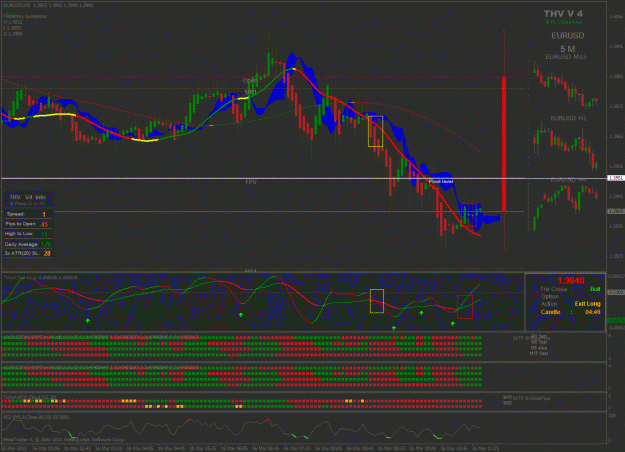
Task: Click the green By Cobraforex credit text
Action: [564, 22]
